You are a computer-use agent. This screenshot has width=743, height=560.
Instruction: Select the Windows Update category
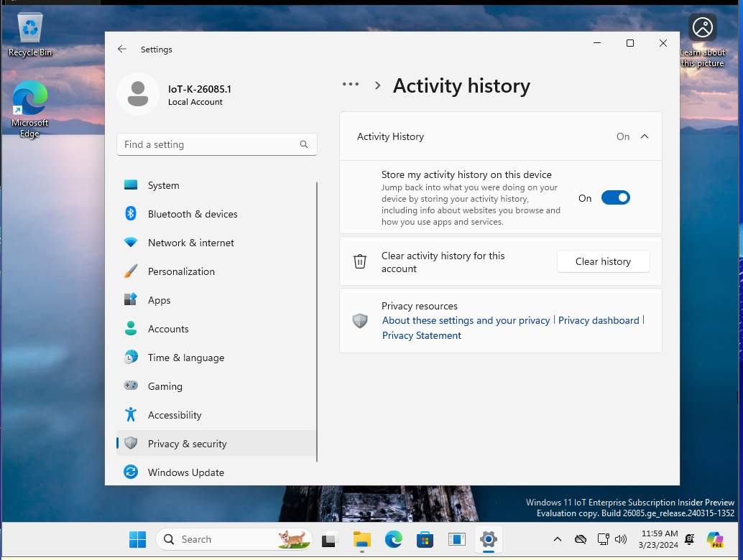216,472
